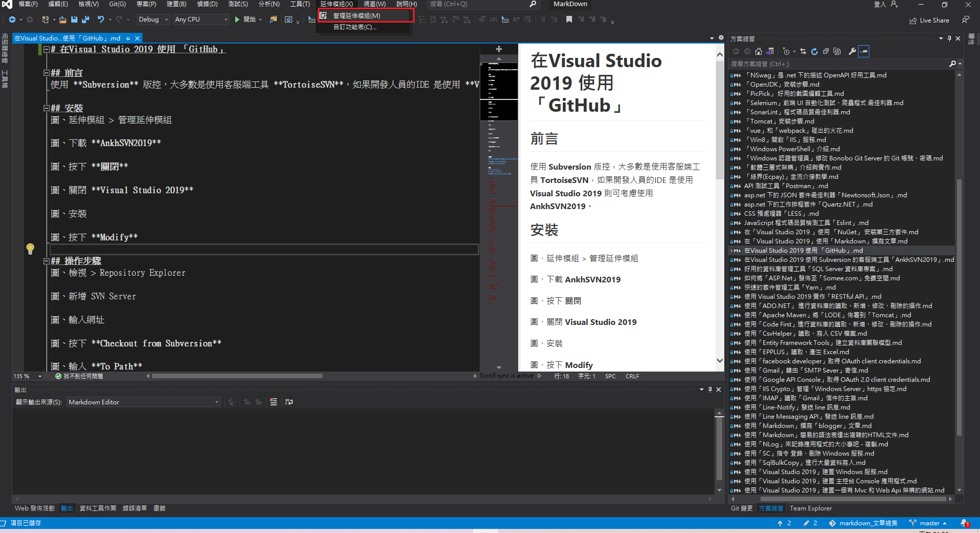Click the editor horizontal scrollbar thumb
This screenshot has width=980, height=533.
pyautogui.click(x=237, y=376)
